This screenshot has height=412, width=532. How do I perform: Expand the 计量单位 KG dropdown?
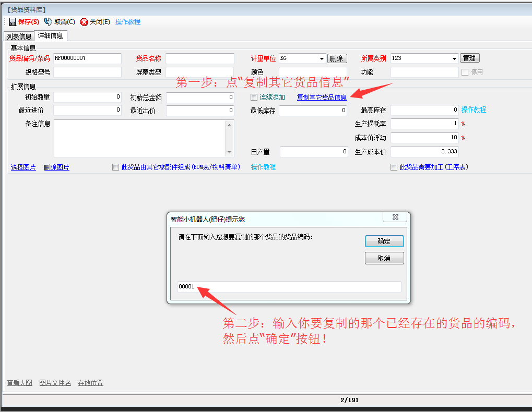click(321, 58)
